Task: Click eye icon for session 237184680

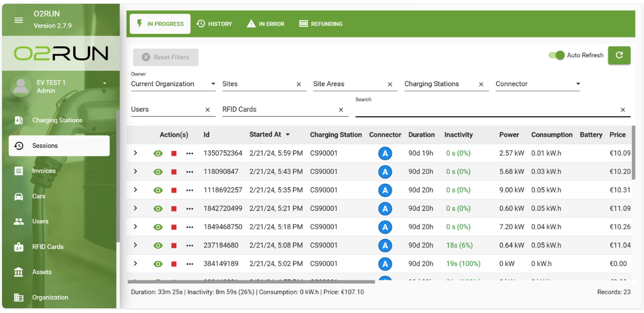Action: 158,245
